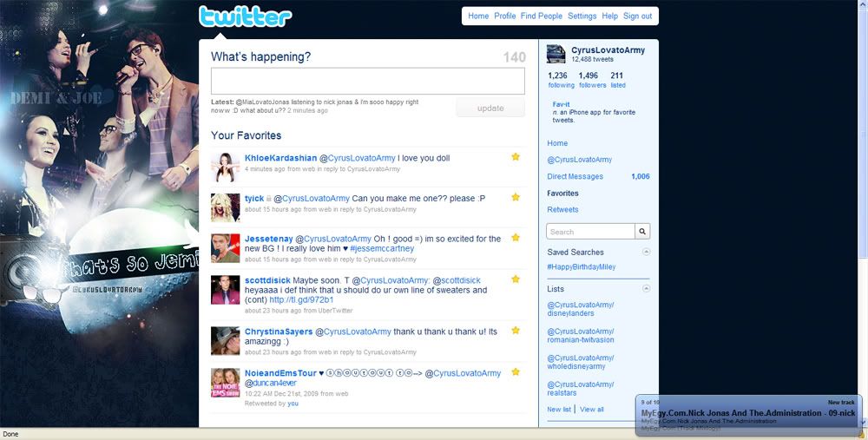Open Settings in the top menu
This screenshot has height=440, width=868.
coord(582,16)
